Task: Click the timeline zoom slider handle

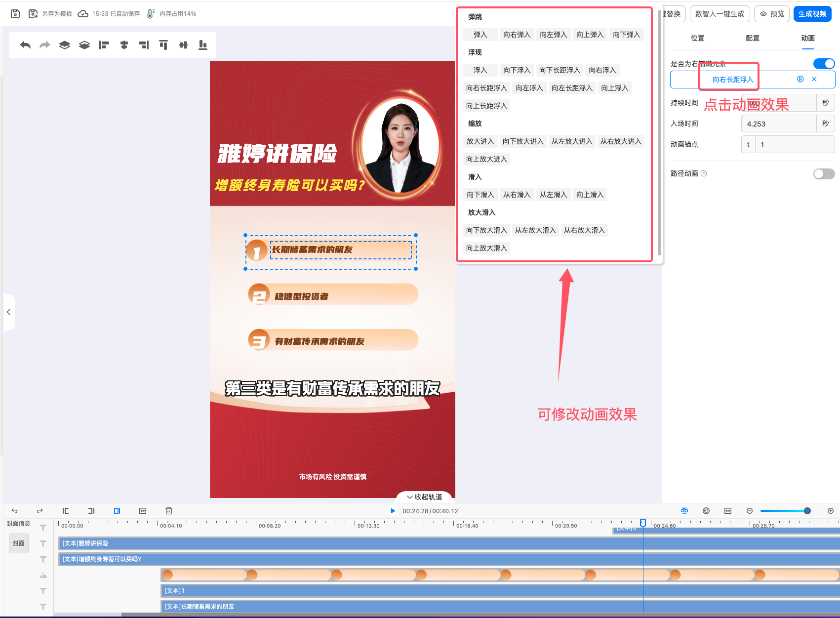Action: click(x=807, y=511)
